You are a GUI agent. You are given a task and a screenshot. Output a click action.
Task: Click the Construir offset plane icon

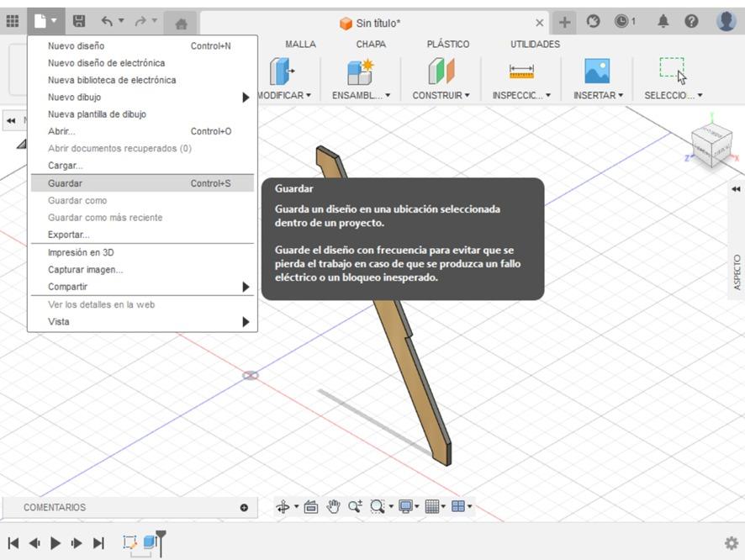tap(441, 71)
